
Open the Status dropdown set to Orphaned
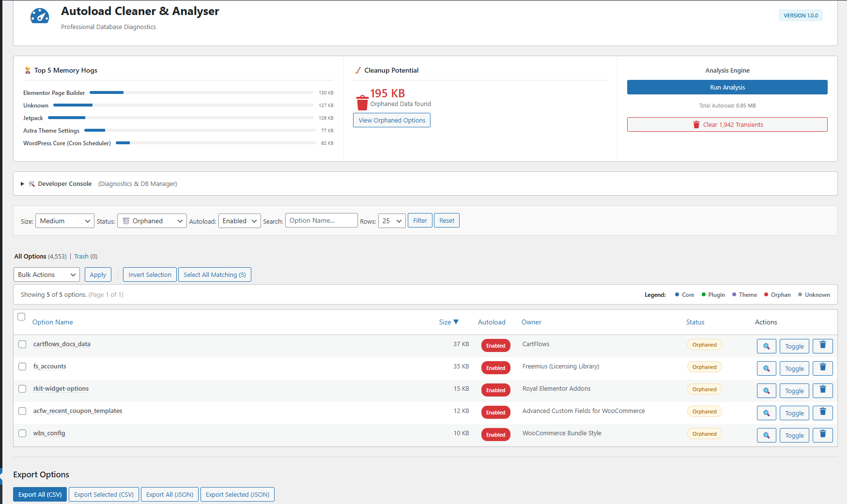[x=152, y=221]
